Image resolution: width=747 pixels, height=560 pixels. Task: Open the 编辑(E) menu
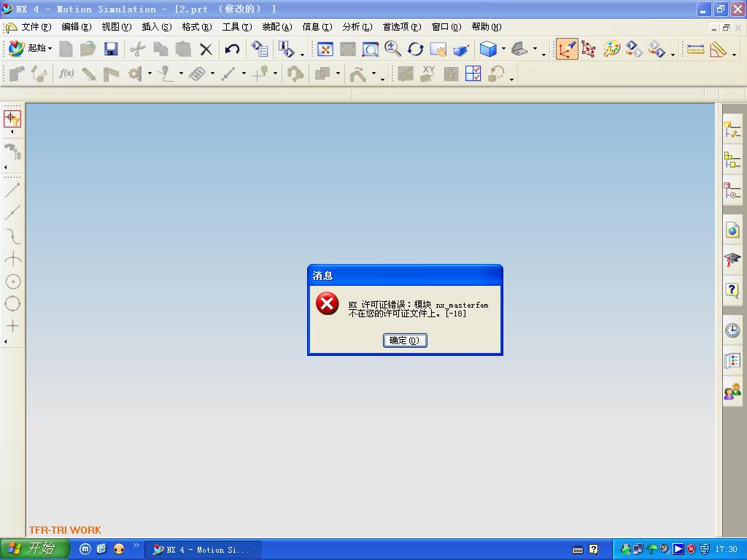76,27
